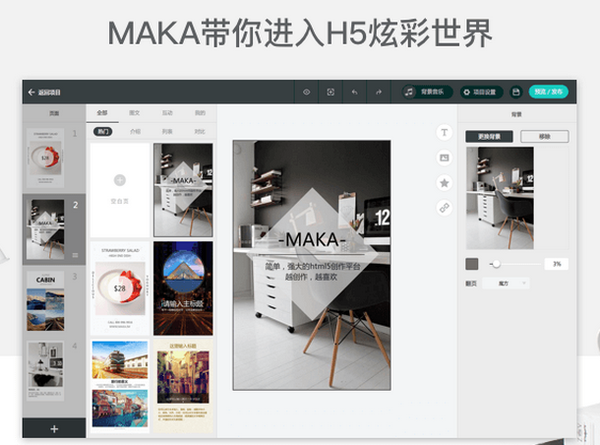
Task: Click the undo arrow in top toolbar
Action: coord(355,92)
